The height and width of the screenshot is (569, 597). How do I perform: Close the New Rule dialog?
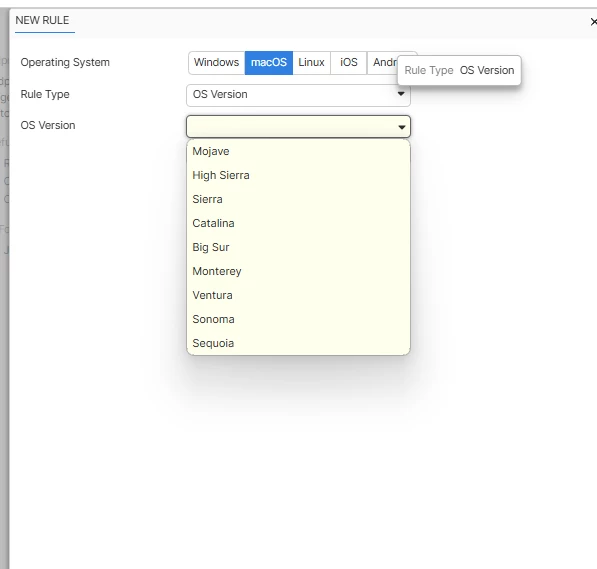pos(593,22)
